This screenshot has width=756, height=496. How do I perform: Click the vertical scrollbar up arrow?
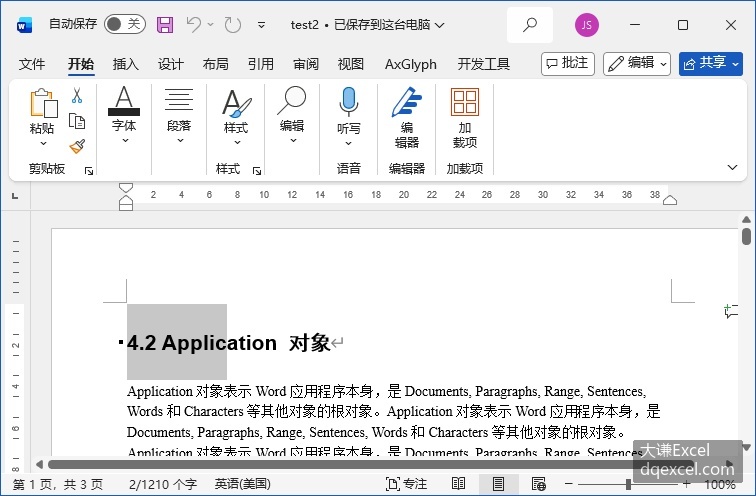click(x=746, y=220)
